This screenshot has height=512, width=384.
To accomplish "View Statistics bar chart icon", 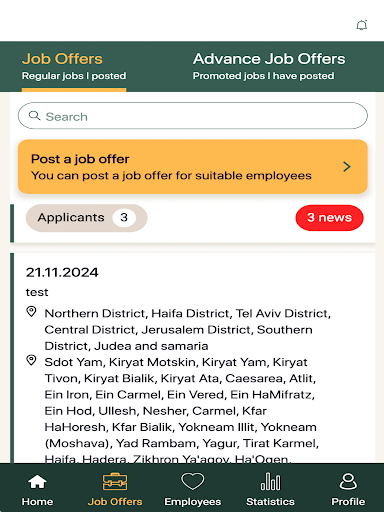I will 270,482.
